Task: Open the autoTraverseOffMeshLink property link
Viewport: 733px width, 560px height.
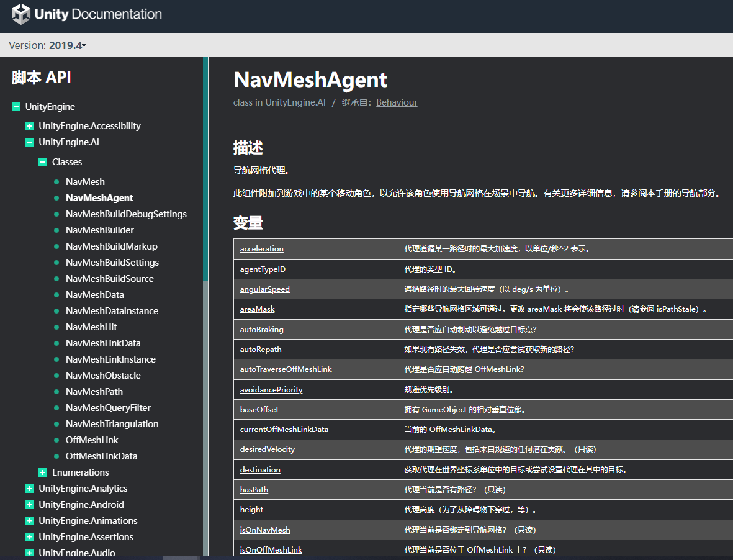Action: [286, 369]
